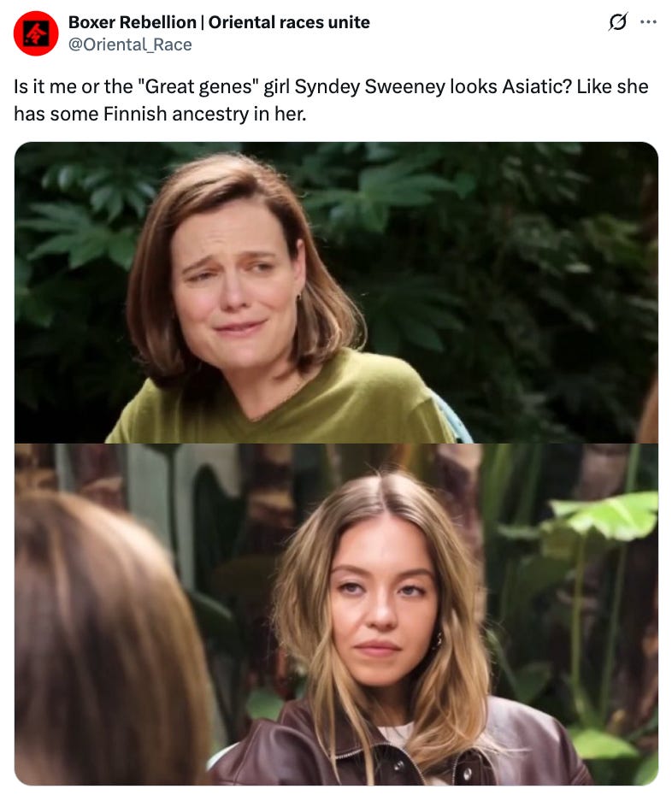Viewport: 672px width, 795px height.
Task: Select the "Oriental races unite" part of the name
Action: 289,22
